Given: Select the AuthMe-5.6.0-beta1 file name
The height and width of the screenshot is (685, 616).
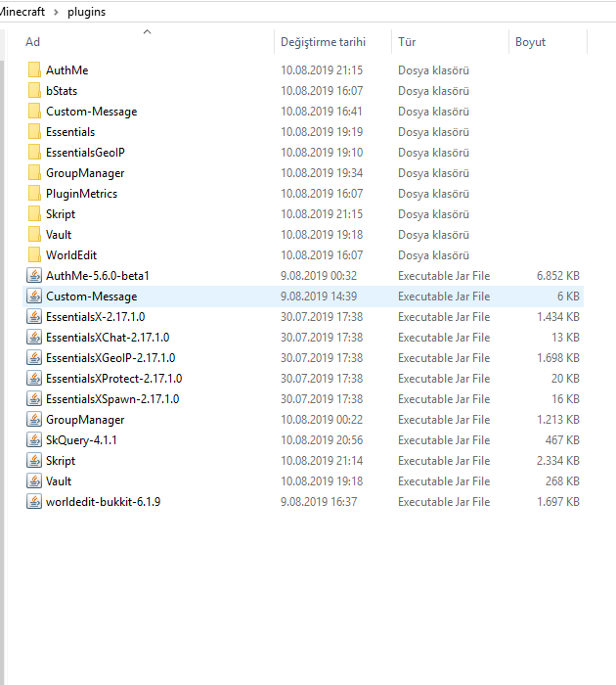Looking at the screenshot, I should [98, 276].
